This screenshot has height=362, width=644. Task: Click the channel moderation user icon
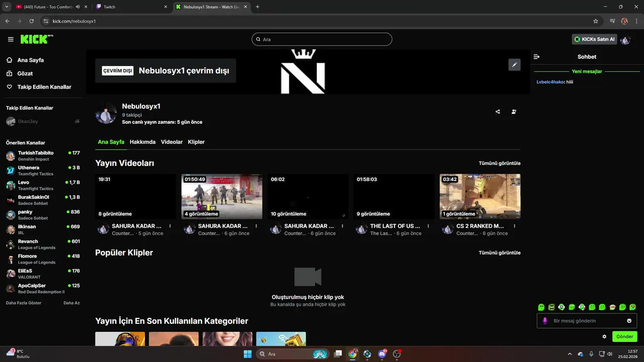[x=514, y=112]
